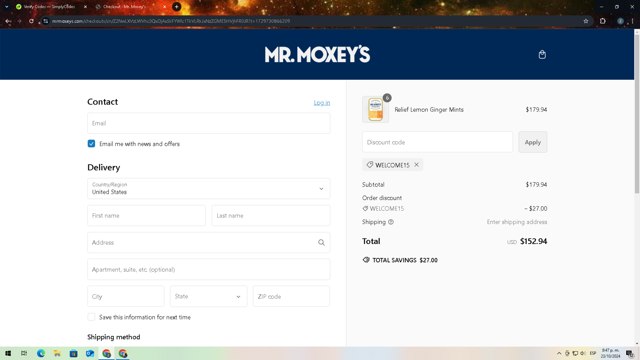The image size is (640, 360).
Task: Click the TOTAL SAVINGS $27.00 text
Action: point(405,260)
